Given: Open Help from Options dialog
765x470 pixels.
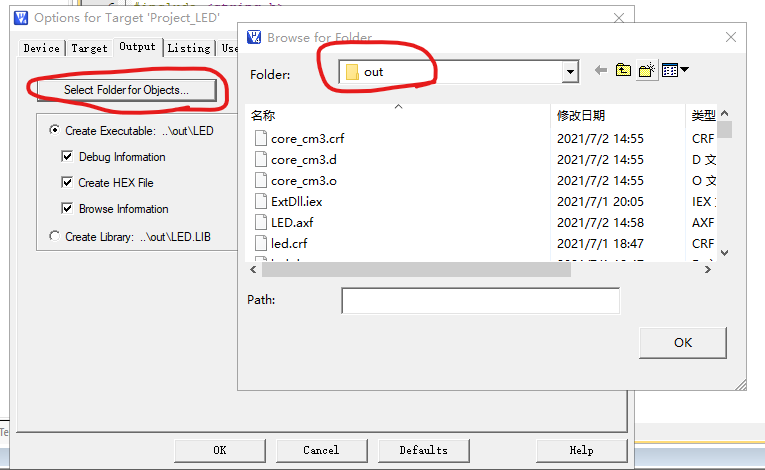Looking at the screenshot, I should click(582, 450).
